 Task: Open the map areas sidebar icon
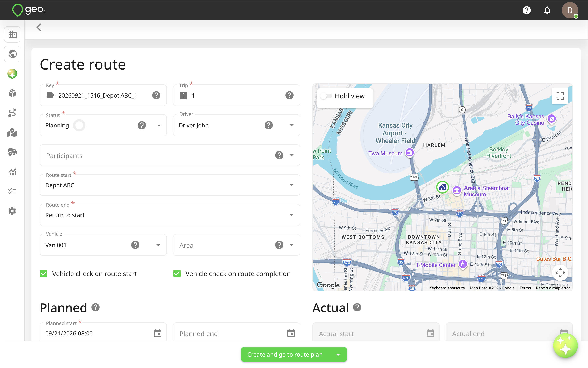[12, 133]
